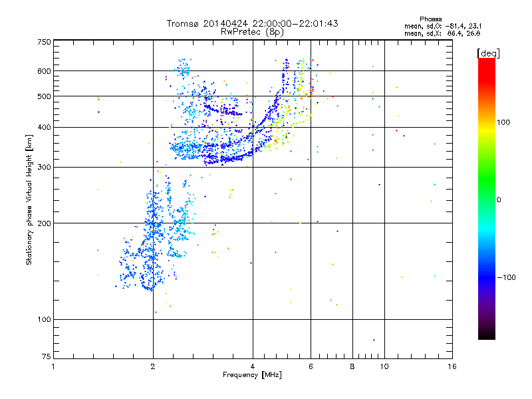The height and width of the screenshot is (399, 532).
Task: Click the "[deg]" colorbar unit label
Action: [488, 53]
